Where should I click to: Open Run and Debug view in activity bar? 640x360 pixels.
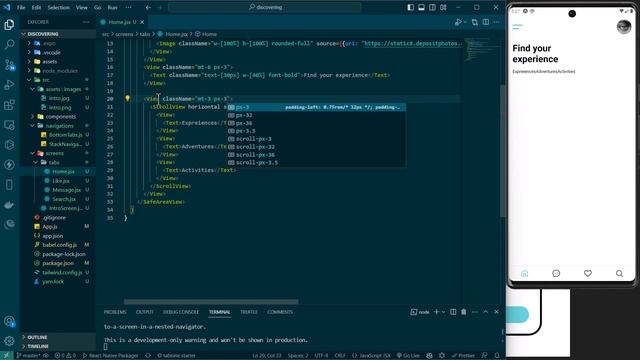(x=9, y=84)
